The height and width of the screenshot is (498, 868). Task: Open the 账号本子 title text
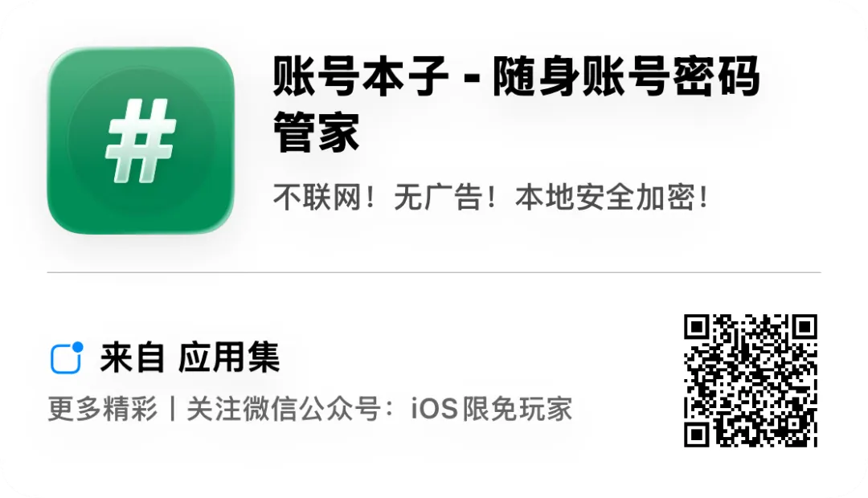click(360, 77)
